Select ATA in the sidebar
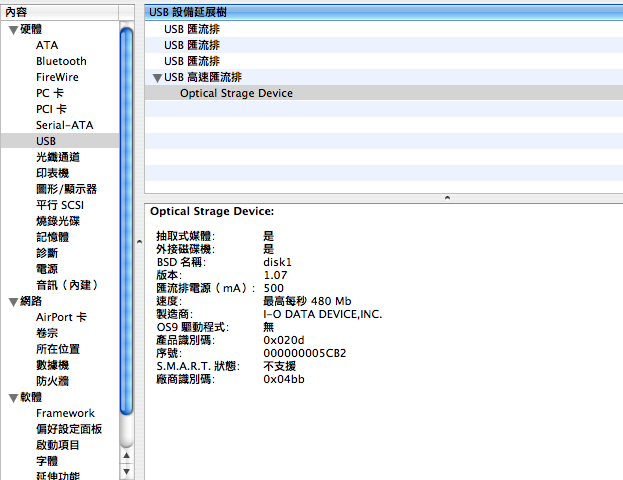The width and height of the screenshot is (623, 480). (x=47, y=45)
